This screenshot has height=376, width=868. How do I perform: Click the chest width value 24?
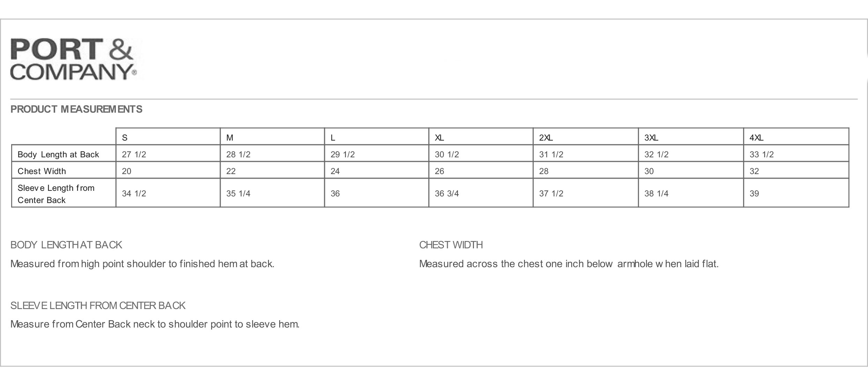click(335, 171)
